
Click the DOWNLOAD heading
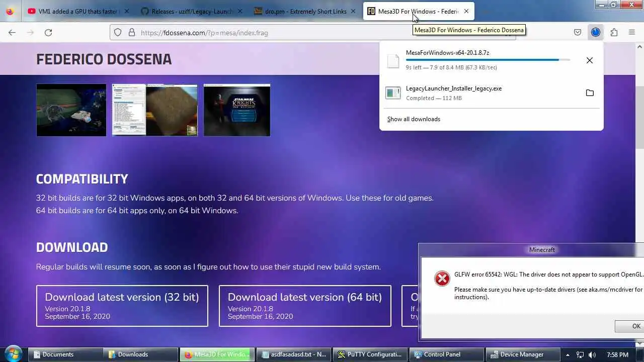[72, 247]
